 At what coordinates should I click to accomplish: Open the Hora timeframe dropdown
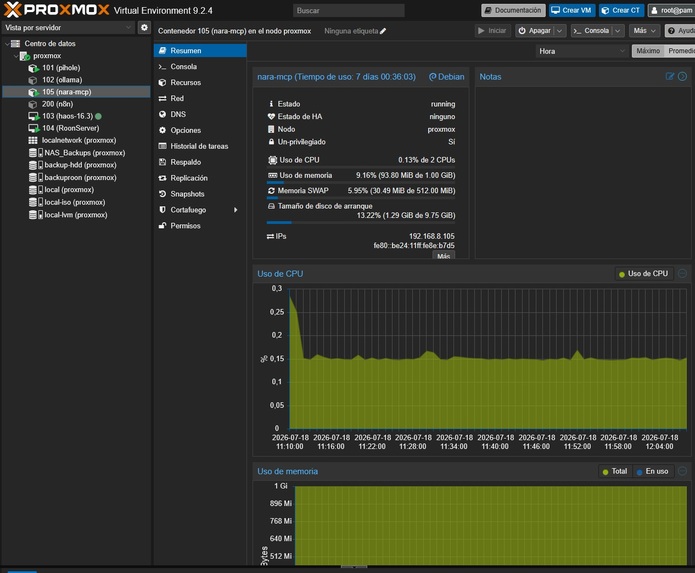(582, 51)
